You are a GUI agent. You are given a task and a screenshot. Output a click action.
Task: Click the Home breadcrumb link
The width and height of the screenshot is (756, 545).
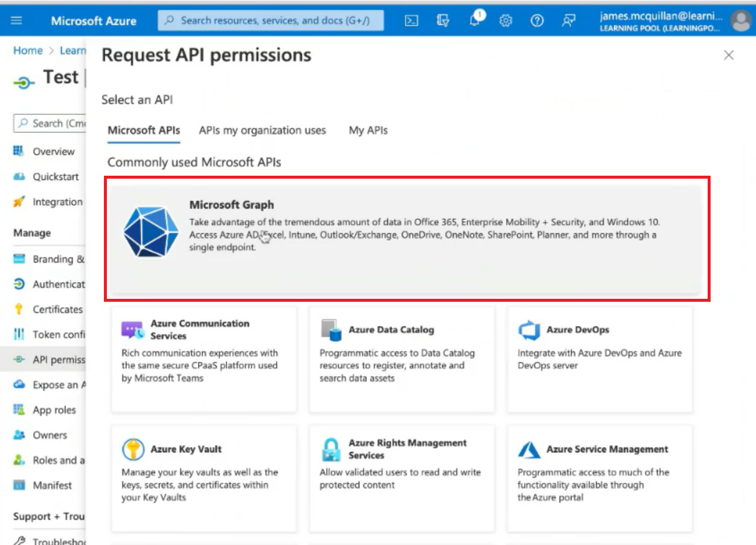[28, 51]
